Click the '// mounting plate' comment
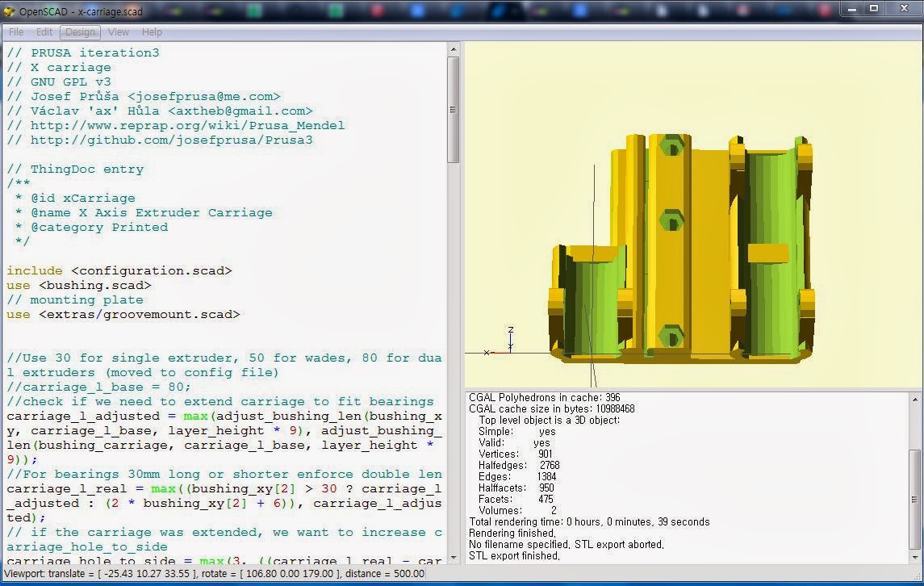The image size is (924, 586). (x=75, y=300)
